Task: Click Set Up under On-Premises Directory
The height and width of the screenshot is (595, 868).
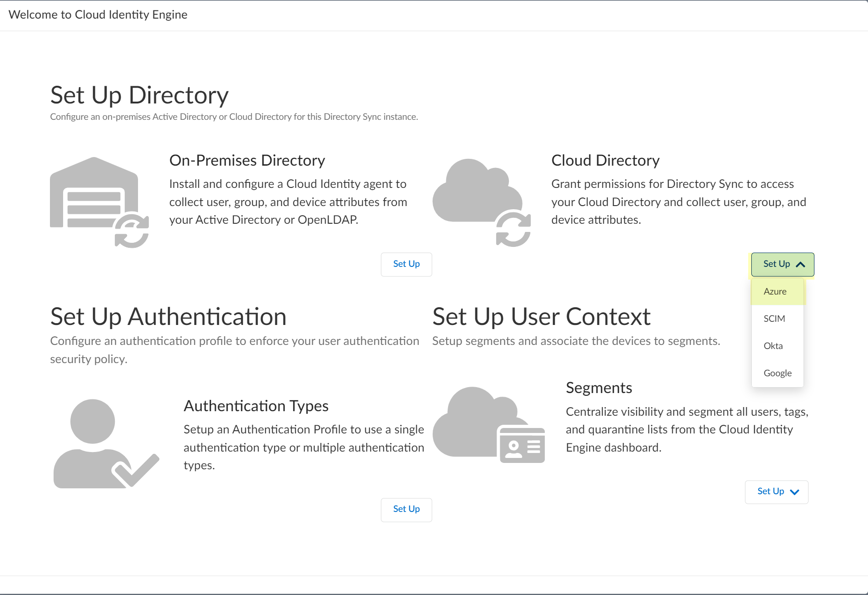Action: pyautogui.click(x=406, y=264)
